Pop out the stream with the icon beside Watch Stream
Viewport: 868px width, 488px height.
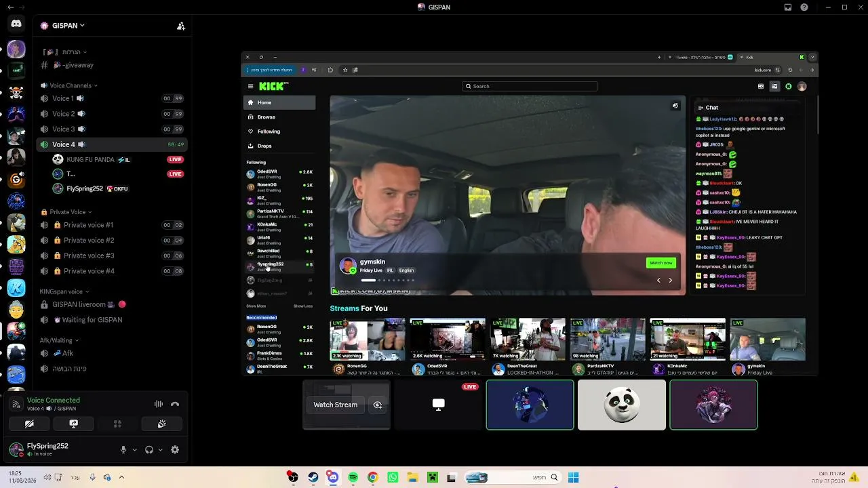(x=378, y=405)
